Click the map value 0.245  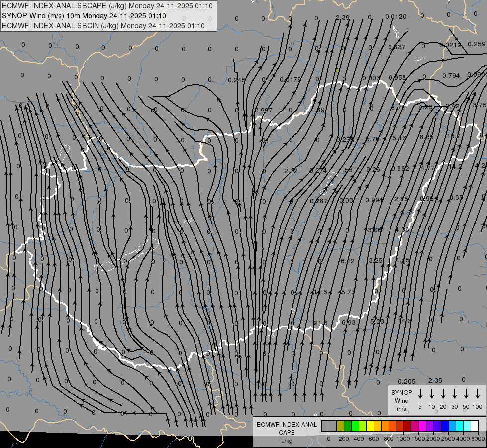coord(237,80)
